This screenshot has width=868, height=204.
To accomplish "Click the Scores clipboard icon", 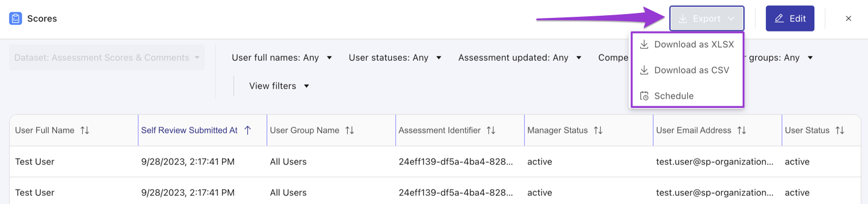I will [x=16, y=18].
